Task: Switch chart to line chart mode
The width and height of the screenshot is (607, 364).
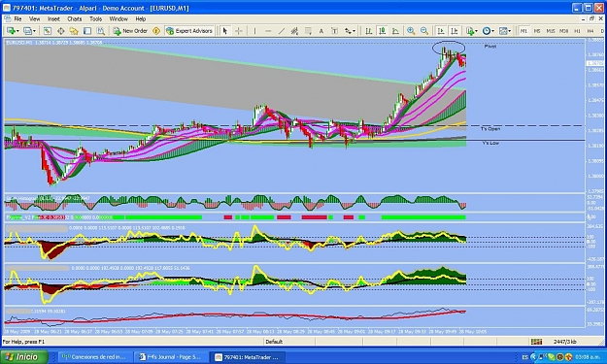Action: [x=395, y=31]
